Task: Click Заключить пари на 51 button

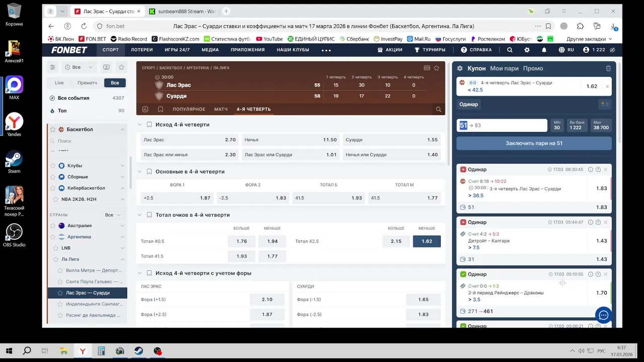Action: (534, 143)
